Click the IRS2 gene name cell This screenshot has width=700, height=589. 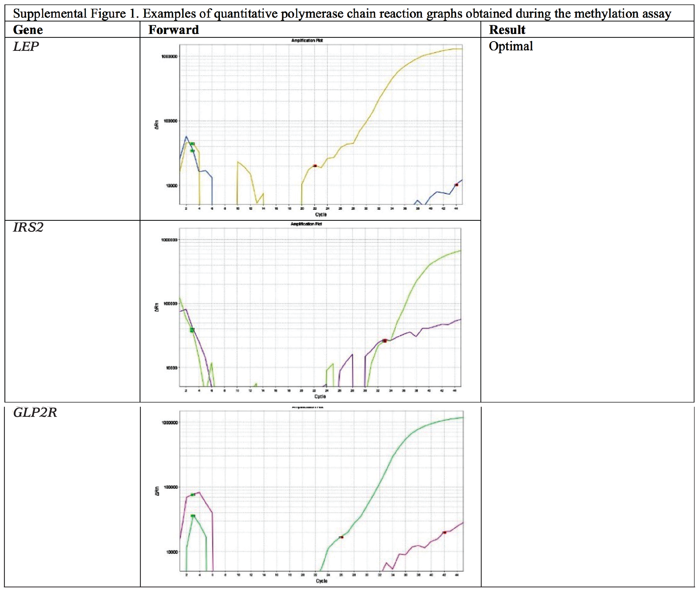tap(28, 227)
